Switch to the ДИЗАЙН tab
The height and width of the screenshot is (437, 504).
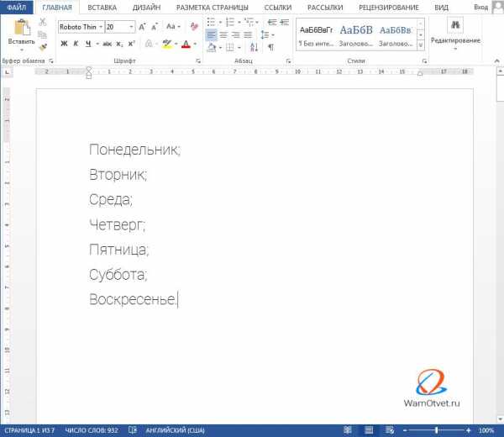tap(146, 8)
